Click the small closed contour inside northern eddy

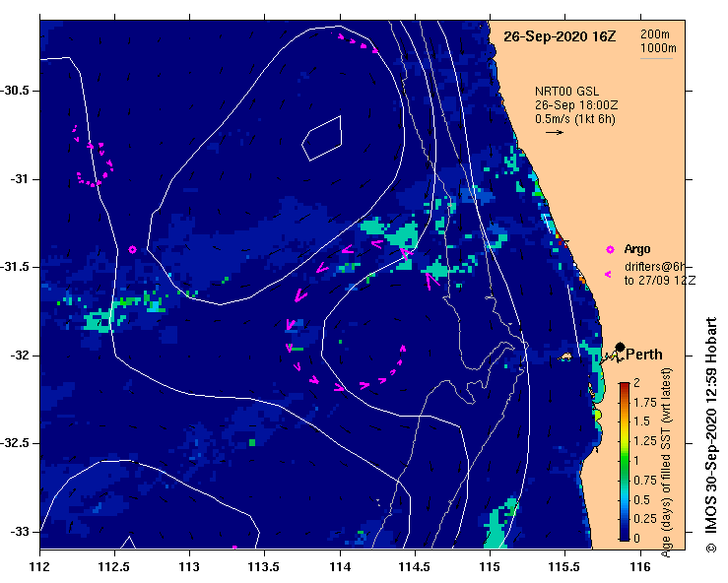click(322, 138)
